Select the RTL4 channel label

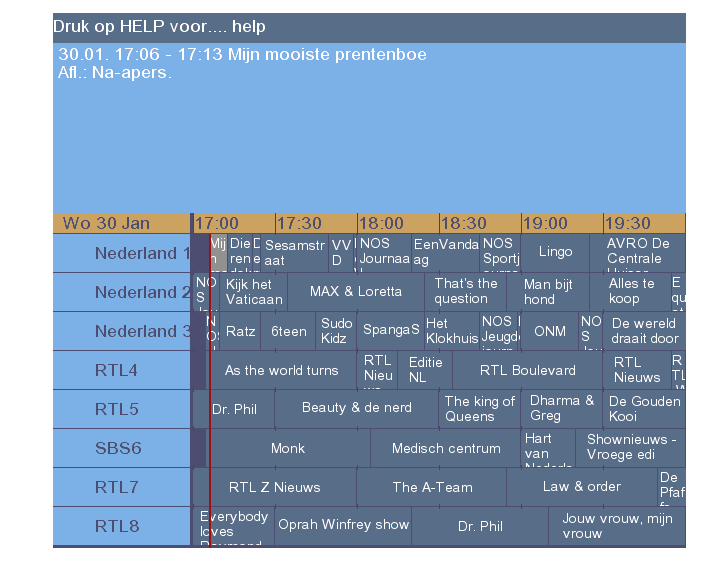pyautogui.click(x=122, y=370)
